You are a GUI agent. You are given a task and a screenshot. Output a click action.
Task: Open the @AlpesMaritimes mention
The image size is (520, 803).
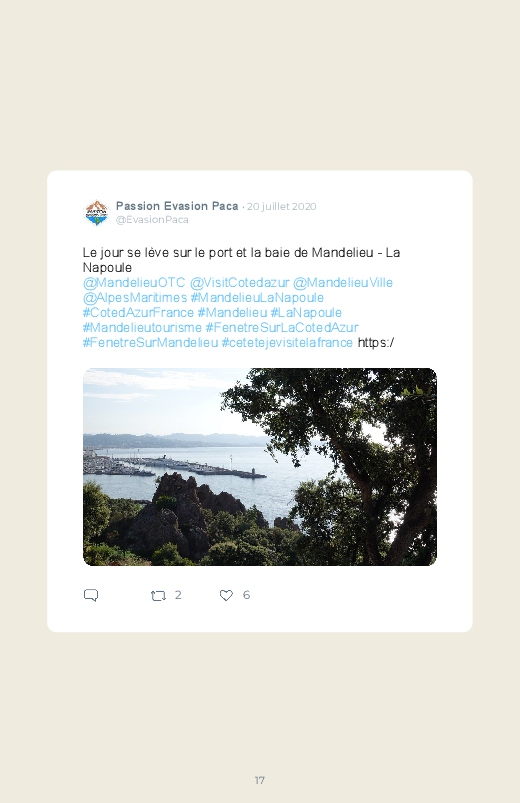(x=135, y=298)
